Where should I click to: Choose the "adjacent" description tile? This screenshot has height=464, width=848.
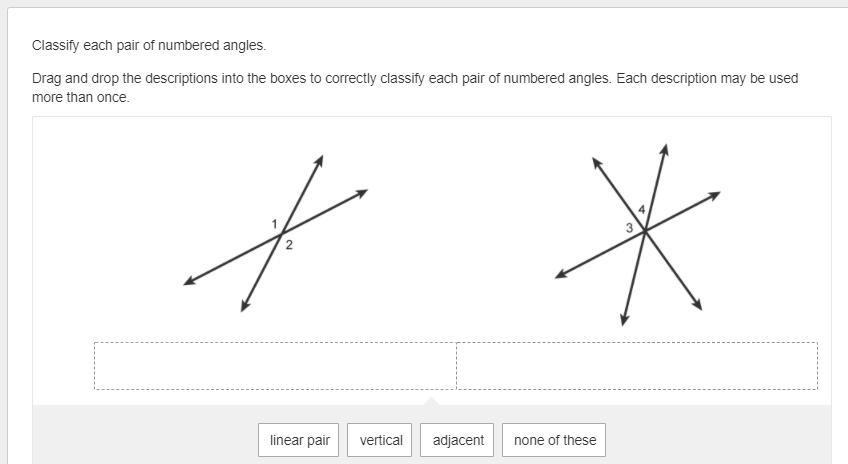click(457, 440)
